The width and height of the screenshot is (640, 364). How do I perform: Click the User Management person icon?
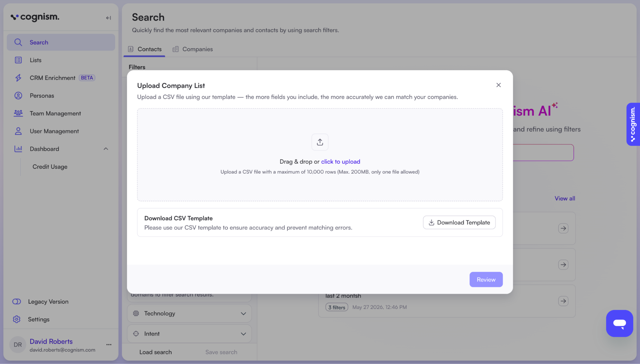point(18,131)
